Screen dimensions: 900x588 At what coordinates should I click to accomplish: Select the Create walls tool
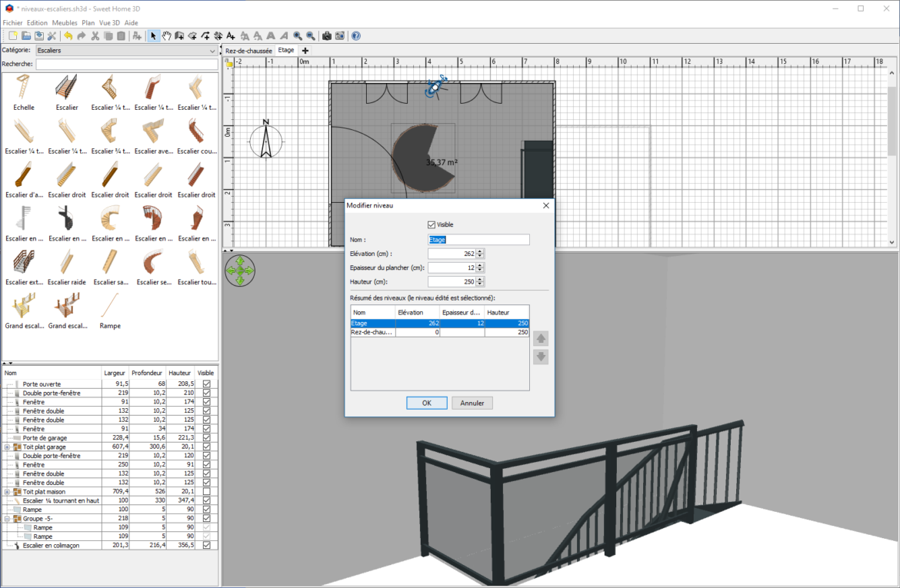[x=181, y=35]
